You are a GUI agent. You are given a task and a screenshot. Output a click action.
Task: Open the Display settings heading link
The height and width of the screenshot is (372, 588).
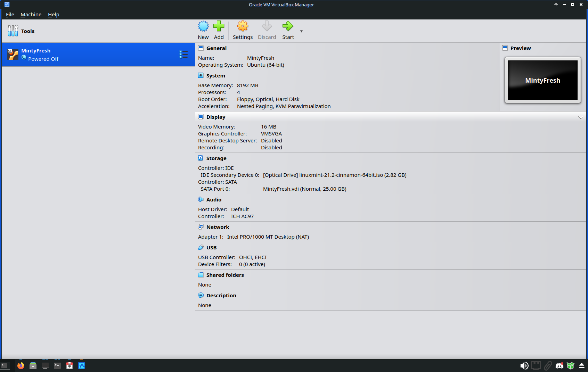tap(216, 117)
